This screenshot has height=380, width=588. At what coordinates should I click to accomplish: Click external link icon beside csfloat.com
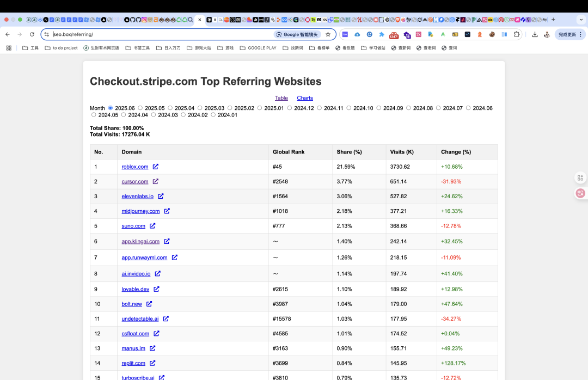(156, 334)
